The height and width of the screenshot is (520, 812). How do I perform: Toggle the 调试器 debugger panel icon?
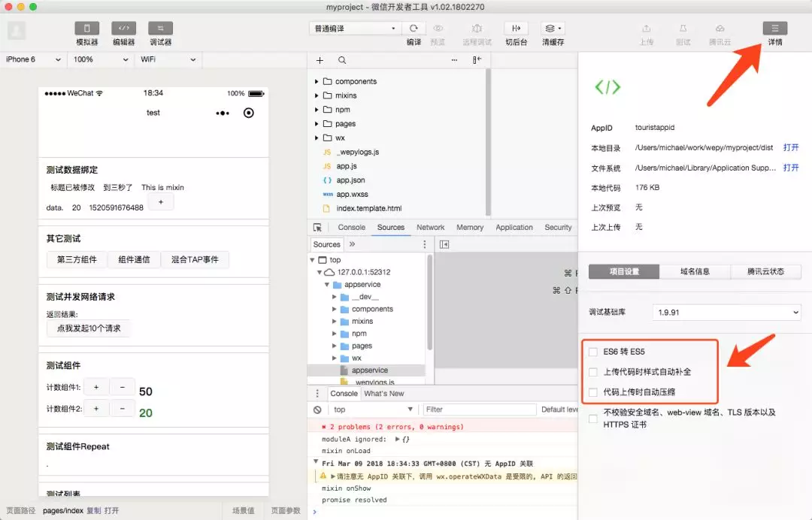tap(161, 29)
